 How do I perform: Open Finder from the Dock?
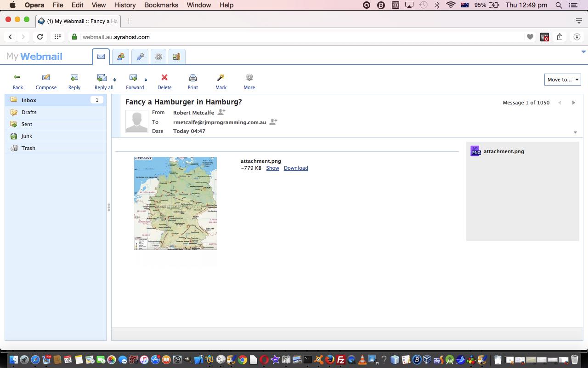click(13, 360)
